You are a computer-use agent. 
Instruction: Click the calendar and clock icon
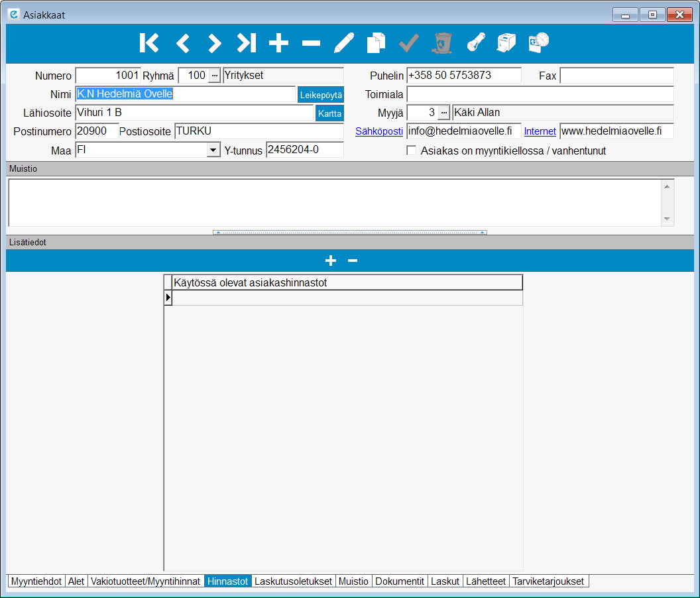tap(539, 43)
